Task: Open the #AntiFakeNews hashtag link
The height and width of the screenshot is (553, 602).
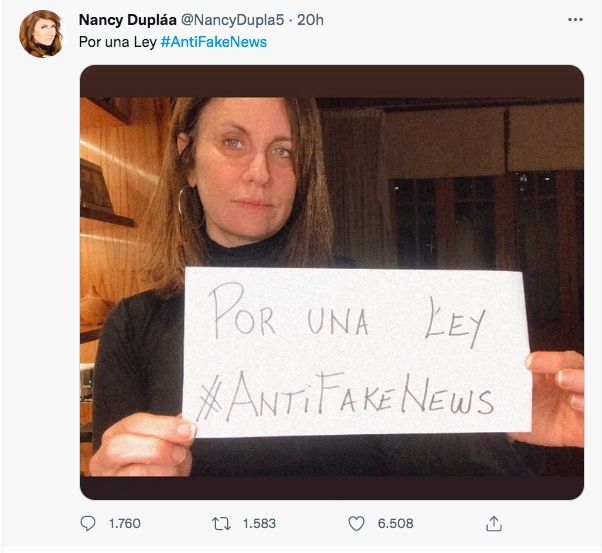Action: (213, 42)
